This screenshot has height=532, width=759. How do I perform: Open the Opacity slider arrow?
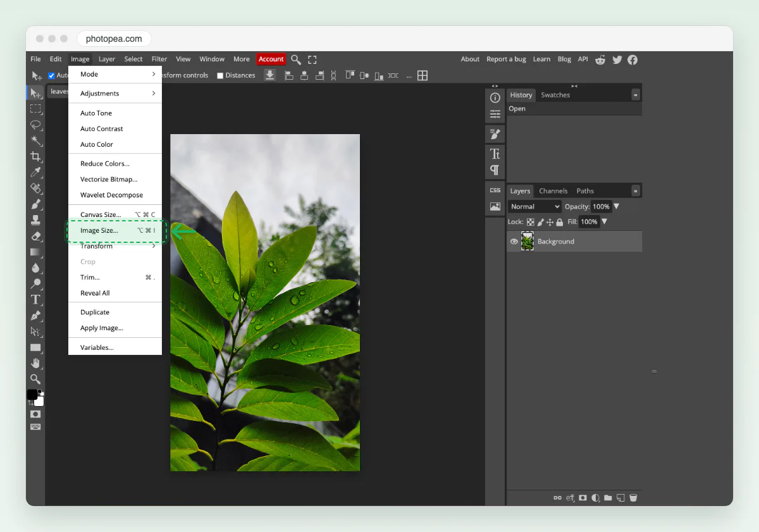coord(617,206)
